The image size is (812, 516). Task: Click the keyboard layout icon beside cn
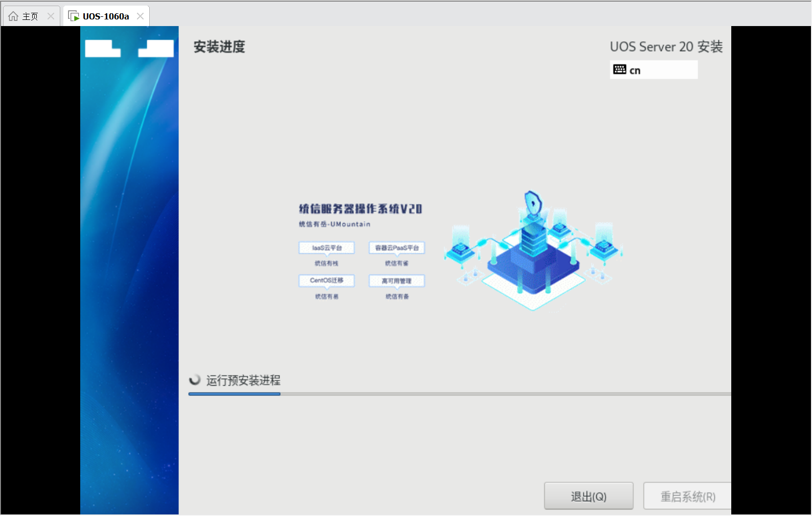click(620, 69)
